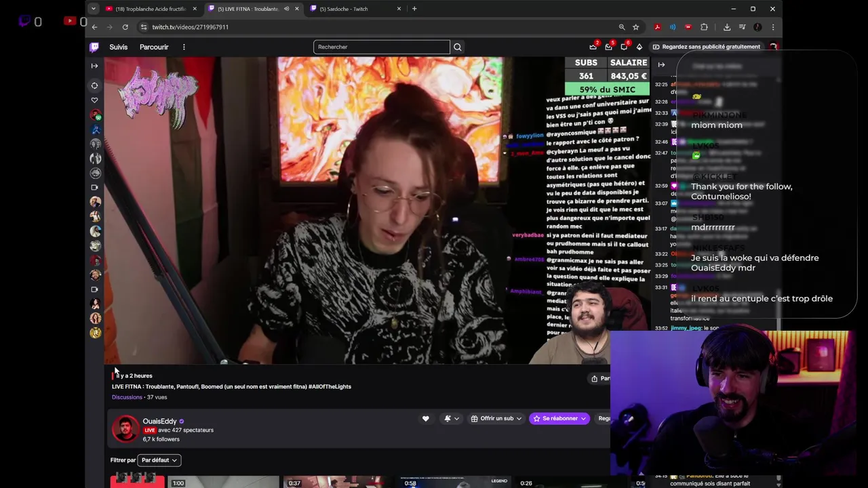Image resolution: width=868 pixels, height=488 pixels.
Task: Open the notification bell dropdown
Action: (451, 419)
